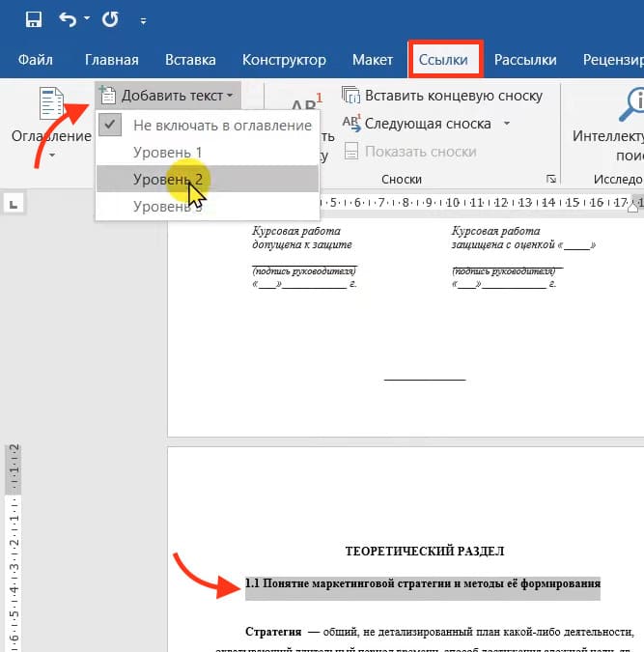Click the text Курсовая работа допущена к защите
This screenshot has width=644, height=652.
pos(302,238)
